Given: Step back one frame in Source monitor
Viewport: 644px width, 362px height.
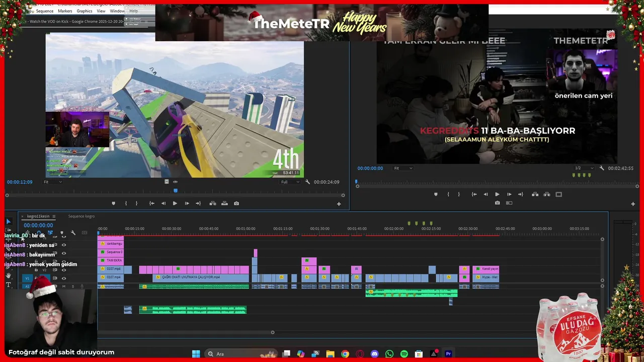Looking at the screenshot, I should click(x=163, y=203).
